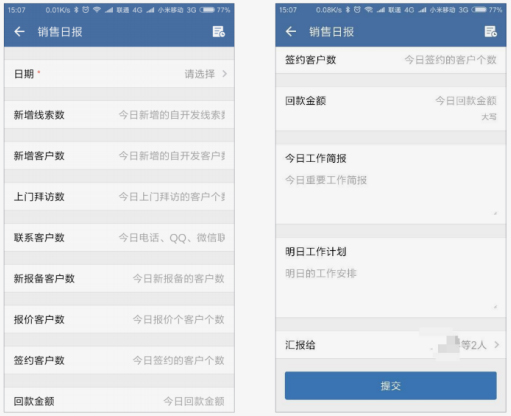The image size is (511, 416).
Task: Tap Wi-Fi icon in right status bar
Action: coord(368,10)
